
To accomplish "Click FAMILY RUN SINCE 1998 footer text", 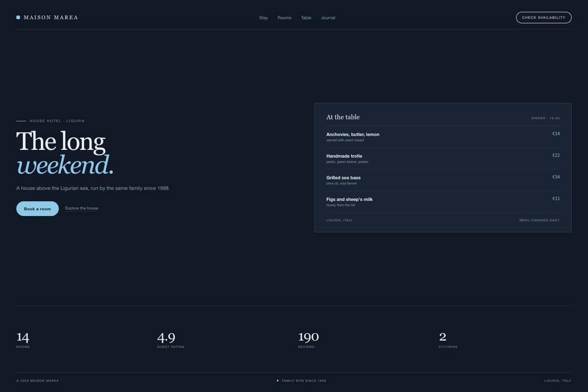I will click(304, 381).
